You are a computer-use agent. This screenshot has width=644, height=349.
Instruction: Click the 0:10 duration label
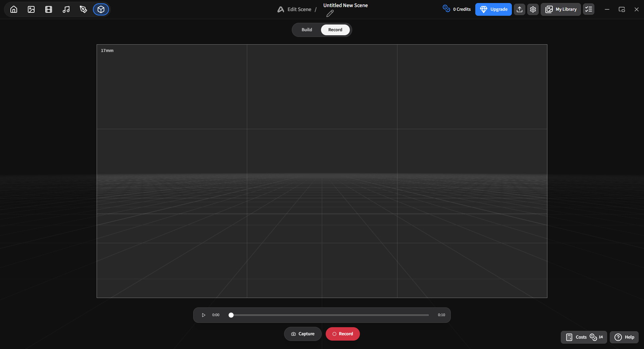(x=441, y=315)
